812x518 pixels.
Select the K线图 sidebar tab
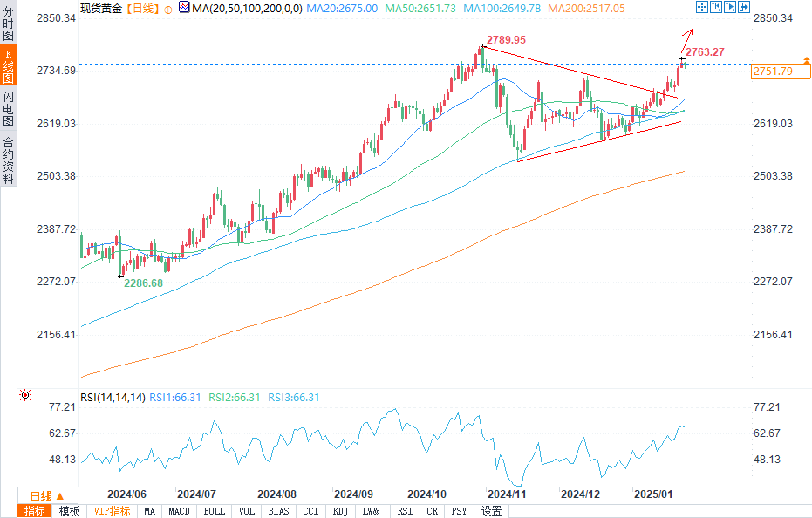pyautogui.click(x=8, y=69)
